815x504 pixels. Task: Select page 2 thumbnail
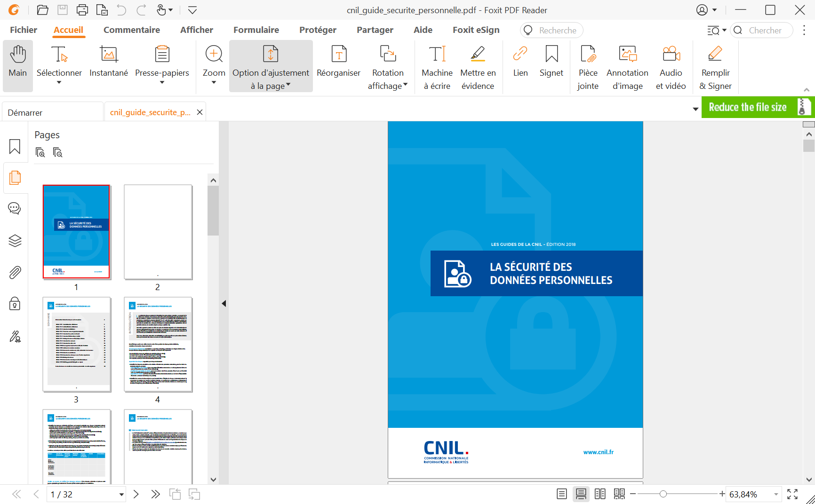point(158,232)
